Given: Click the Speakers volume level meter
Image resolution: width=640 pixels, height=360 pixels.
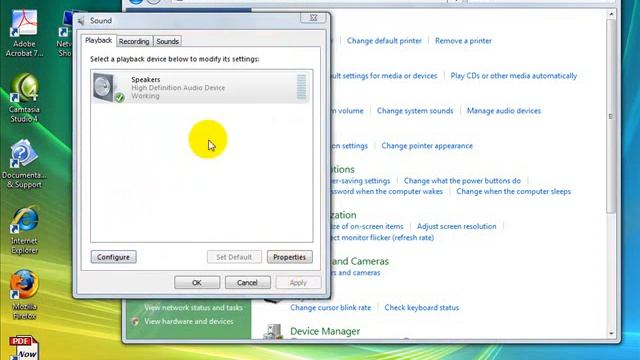Looking at the screenshot, I should point(301,87).
